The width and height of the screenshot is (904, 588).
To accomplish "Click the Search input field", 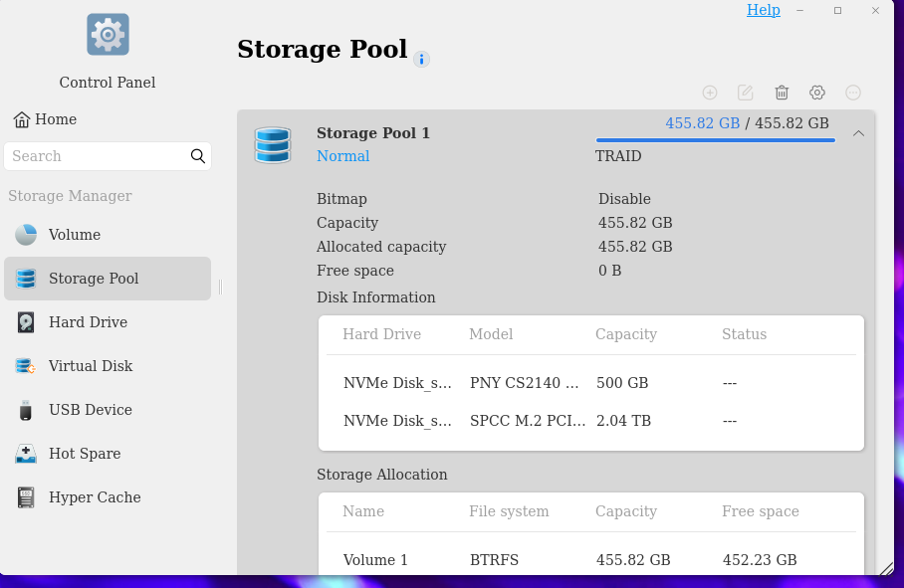I will point(108,156).
